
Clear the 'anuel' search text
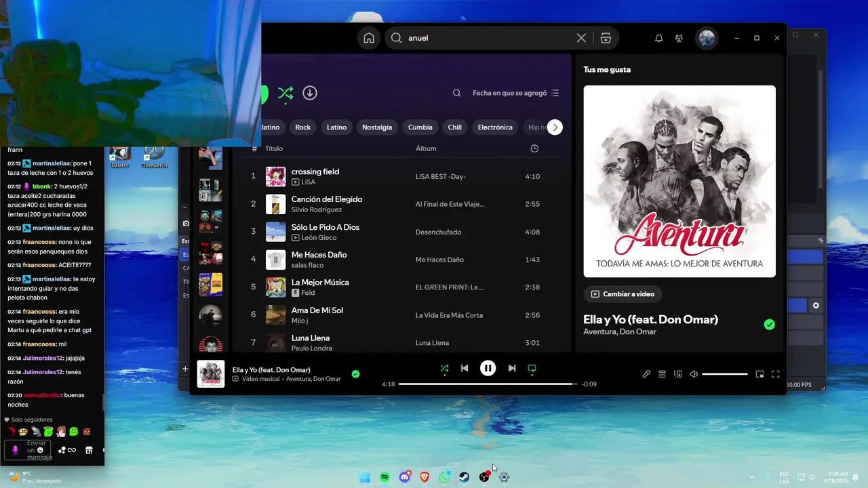(x=581, y=38)
